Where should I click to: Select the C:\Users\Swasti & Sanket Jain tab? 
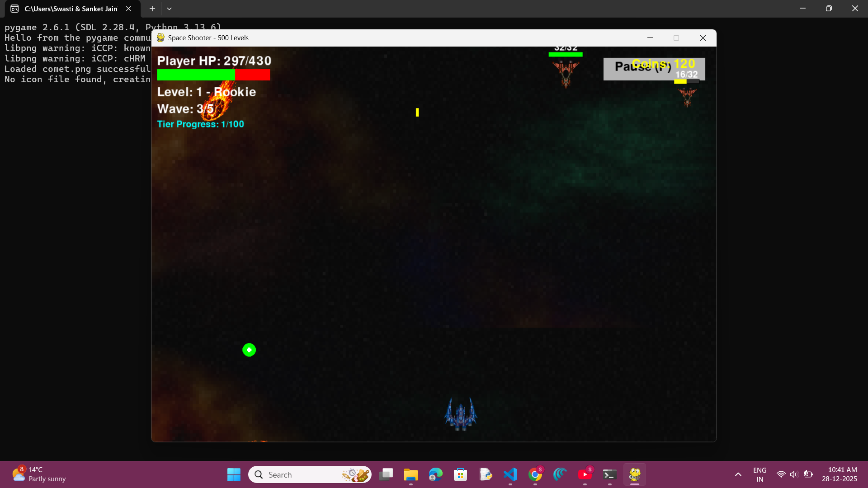71,9
